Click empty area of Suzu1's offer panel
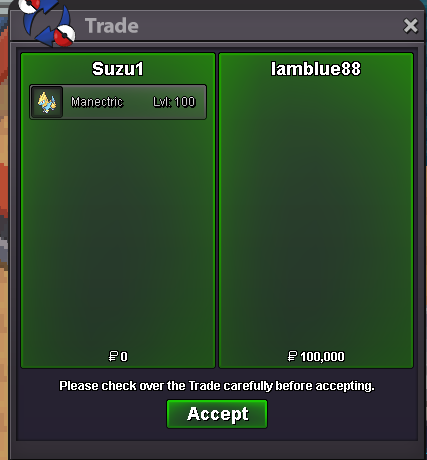427x460 pixels. point(118,233)
